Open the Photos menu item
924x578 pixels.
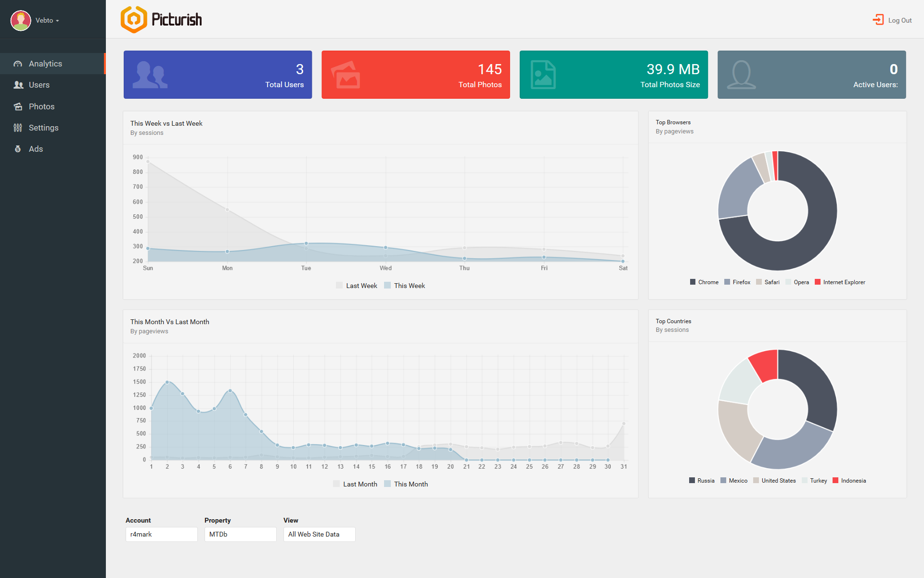tap(41, 106)
